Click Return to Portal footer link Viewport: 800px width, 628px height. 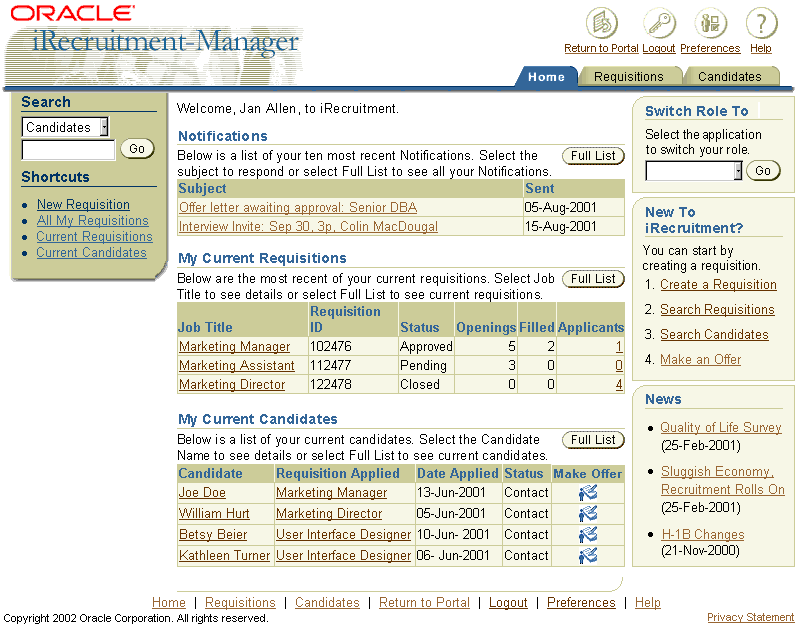pyautogui.click(x=424, y=602)
